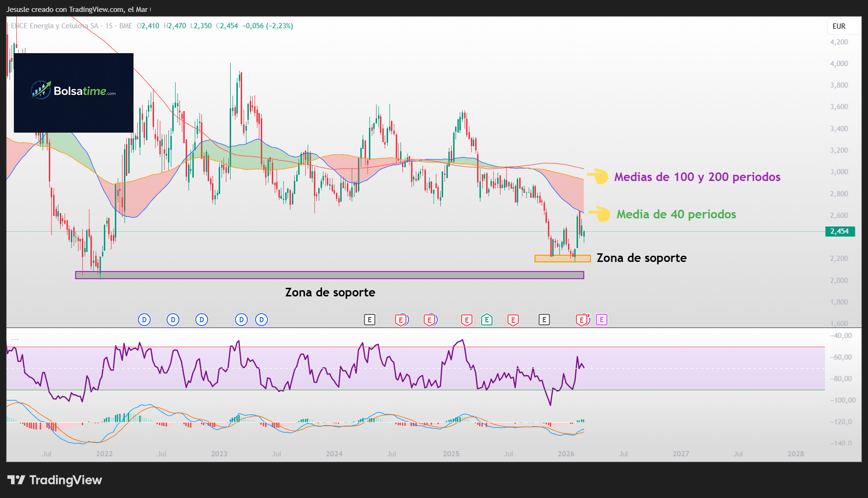The width and height of the screenshot is (868, 498).
Task: Click the red E earnings marker near 2025
Action: tap(467, 319)
